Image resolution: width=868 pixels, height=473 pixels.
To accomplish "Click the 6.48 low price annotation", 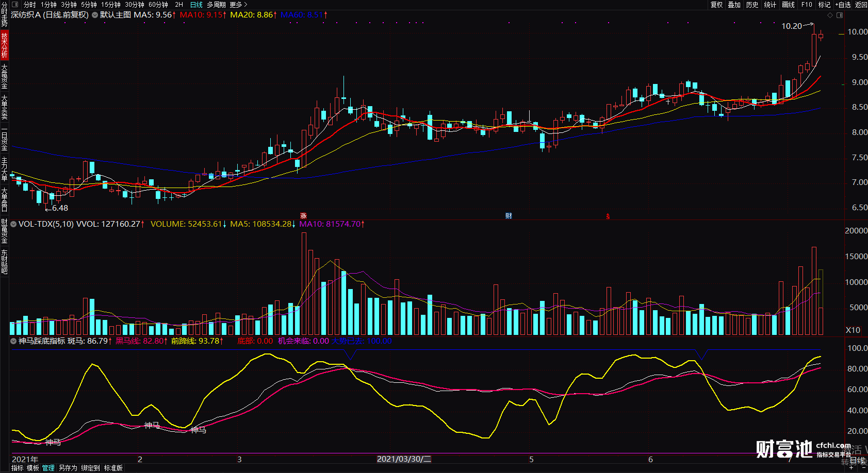I will click(60, 208).
